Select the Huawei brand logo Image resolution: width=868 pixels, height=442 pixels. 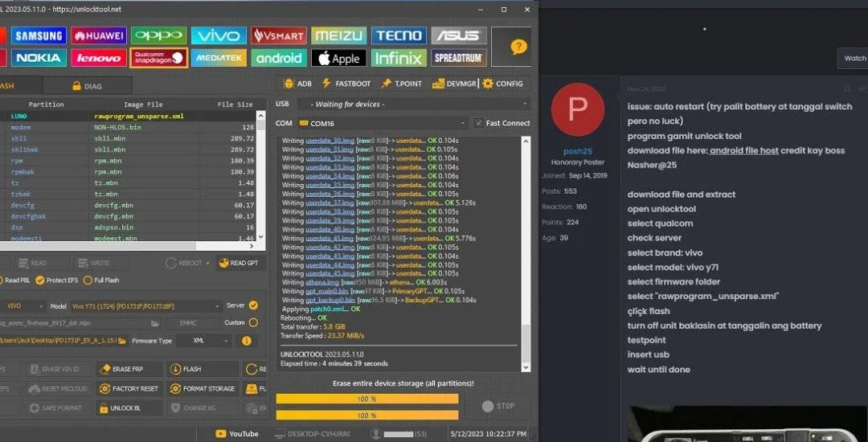[x=99, y=36]
